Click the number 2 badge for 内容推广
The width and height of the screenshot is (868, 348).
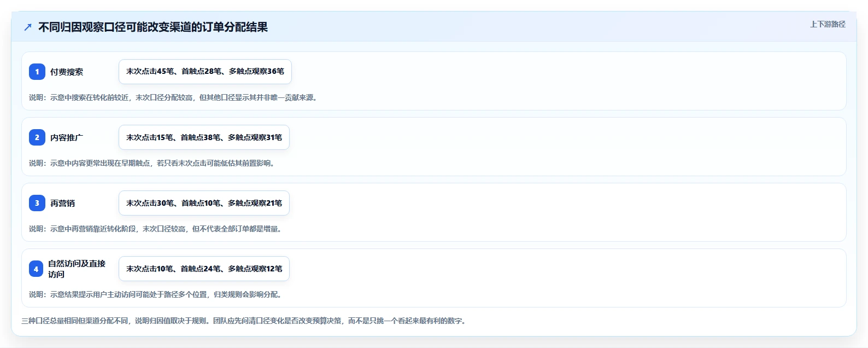pyautogui.click(x=37, y=137)
